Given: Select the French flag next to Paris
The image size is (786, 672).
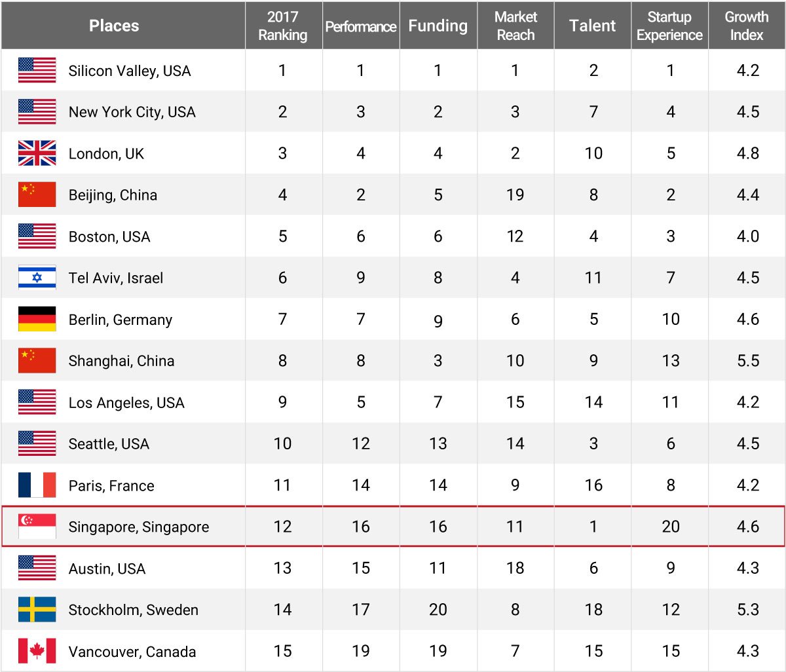Looking at the screenshot, I should pos(37,485).
